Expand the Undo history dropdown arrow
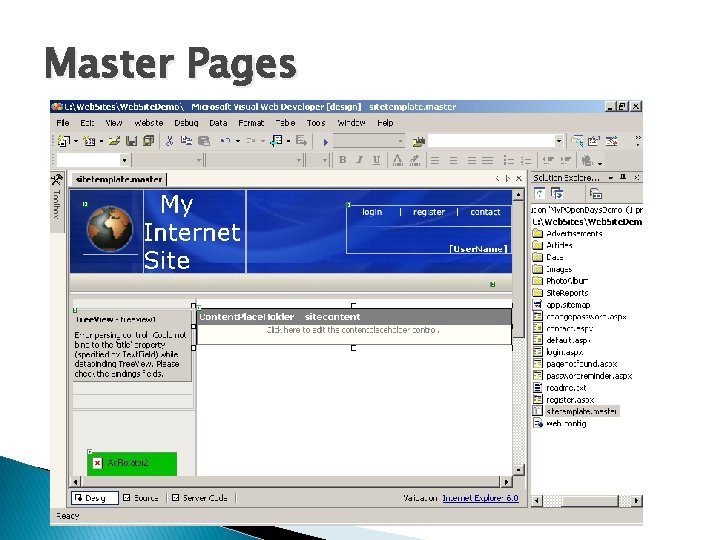 click(238, 141)
